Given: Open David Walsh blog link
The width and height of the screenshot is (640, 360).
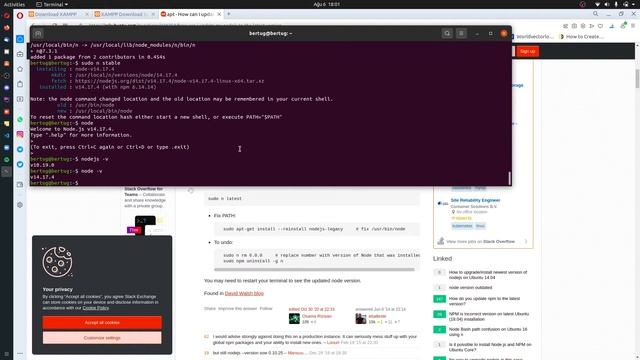Looking at the screenshot, I should [244, 293].
